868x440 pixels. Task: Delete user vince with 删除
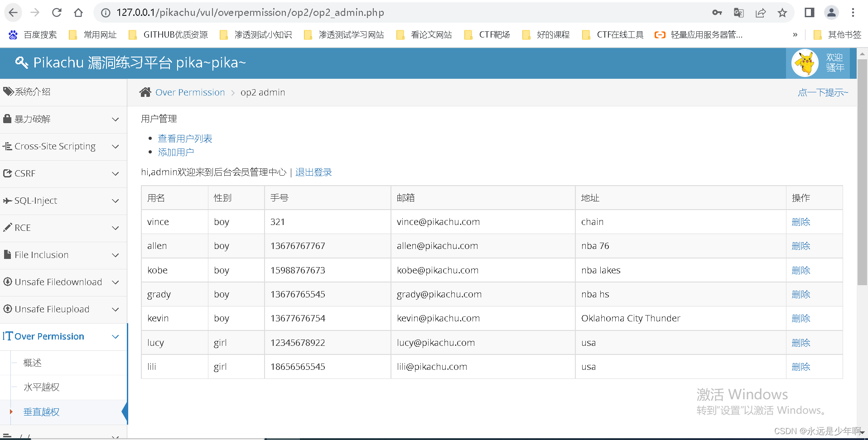click(800, 222)
